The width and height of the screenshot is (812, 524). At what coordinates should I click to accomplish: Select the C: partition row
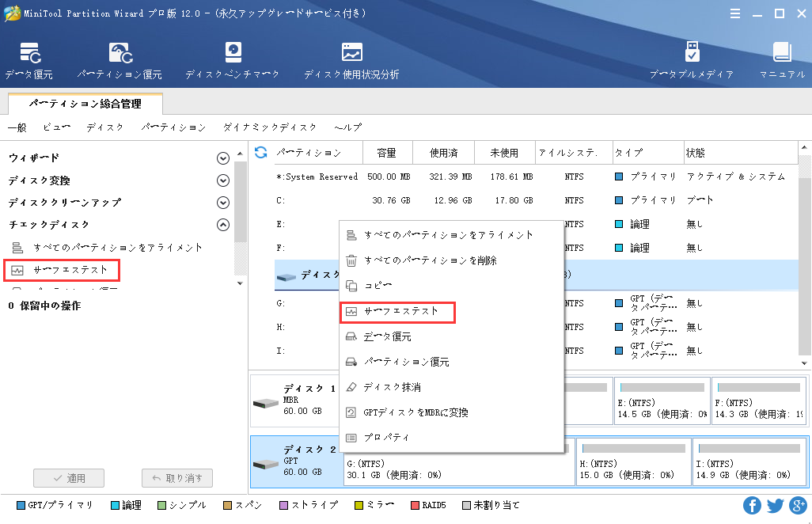536,200
